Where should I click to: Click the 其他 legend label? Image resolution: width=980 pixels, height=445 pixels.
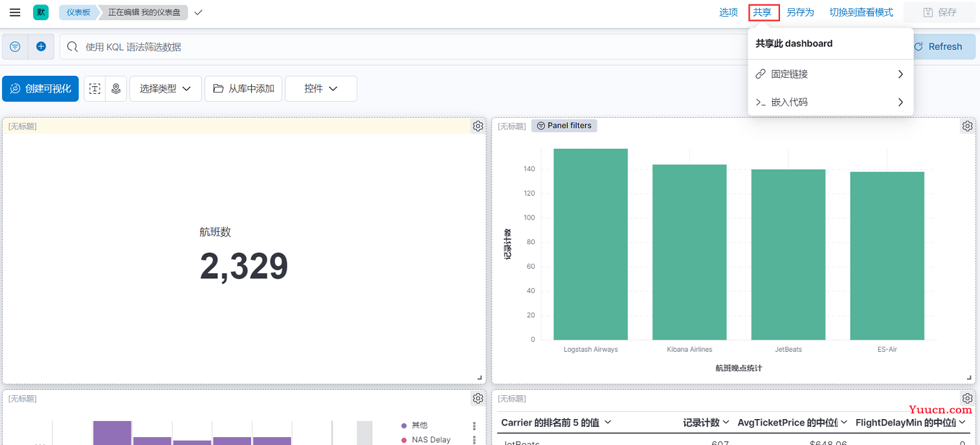419,426
